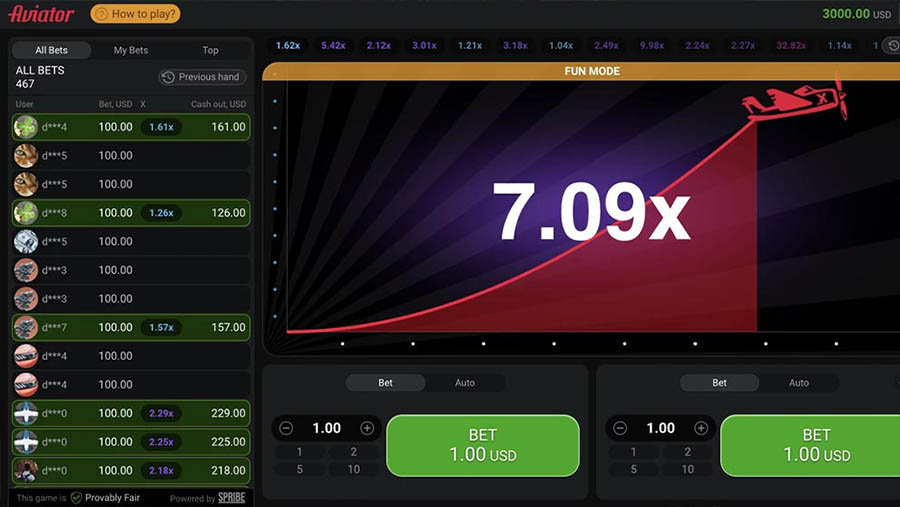Image resolution: width=900 pixels, height=507 pixels.
Task: Switch second bet panel to Auto mode
Action: (x=799, y=383)
